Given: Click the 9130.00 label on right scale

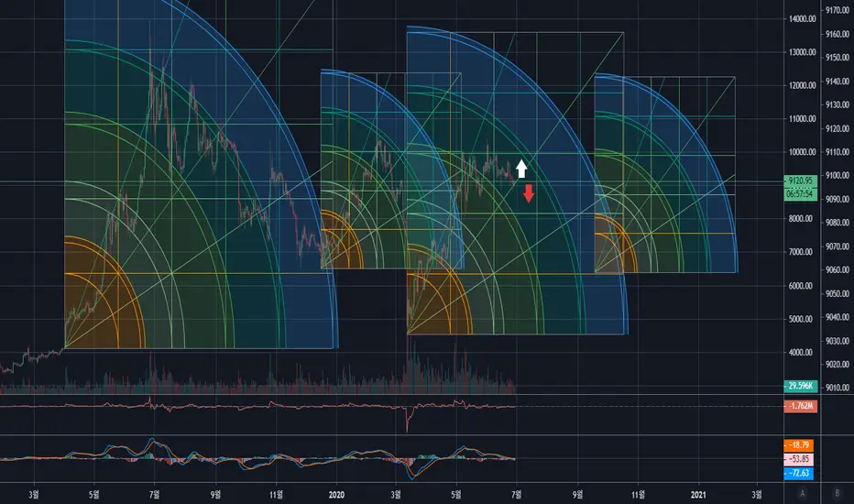Looking at the screenshot, I should [838, 104].
